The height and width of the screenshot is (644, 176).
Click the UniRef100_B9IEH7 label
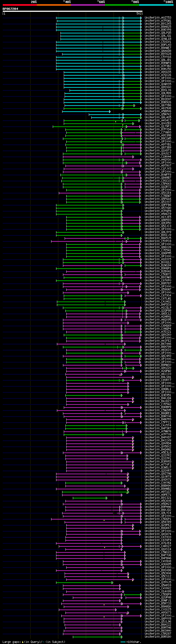point(158,99)
